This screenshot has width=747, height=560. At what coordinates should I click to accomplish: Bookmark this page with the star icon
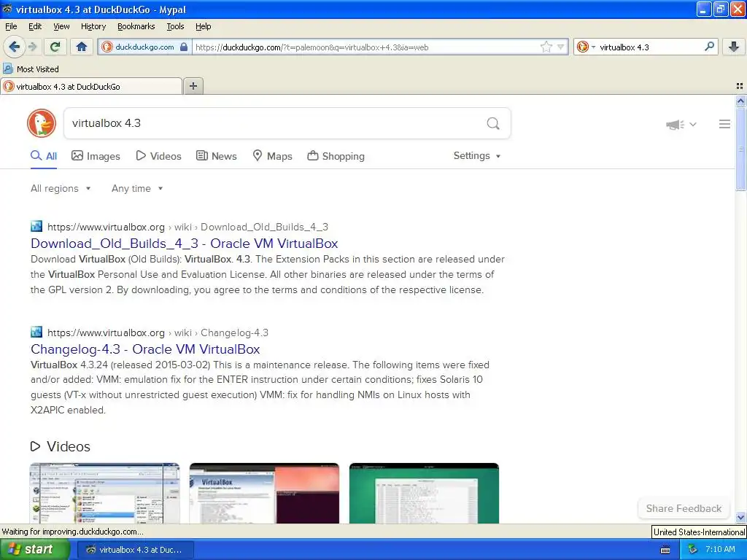[x=546, y=47]
